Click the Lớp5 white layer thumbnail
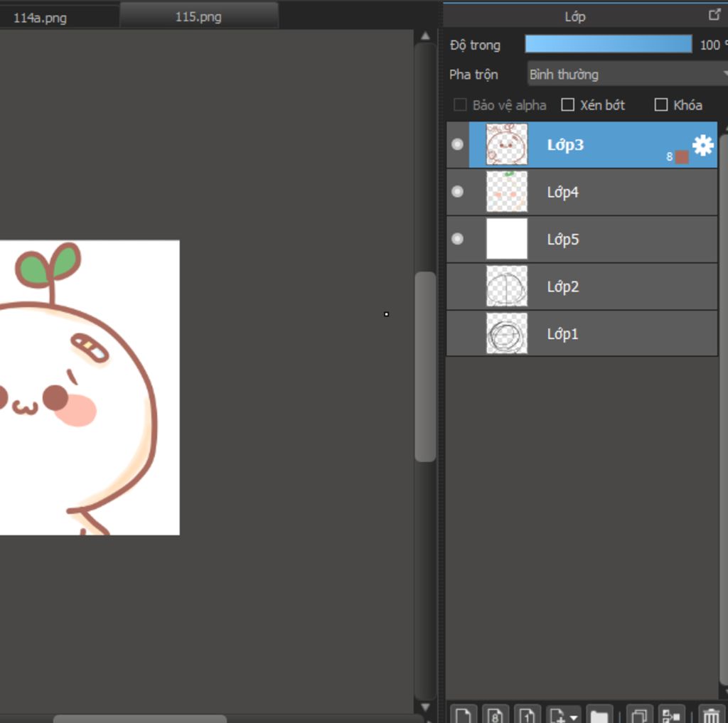728x723 pixels. [x=506, y=239]
